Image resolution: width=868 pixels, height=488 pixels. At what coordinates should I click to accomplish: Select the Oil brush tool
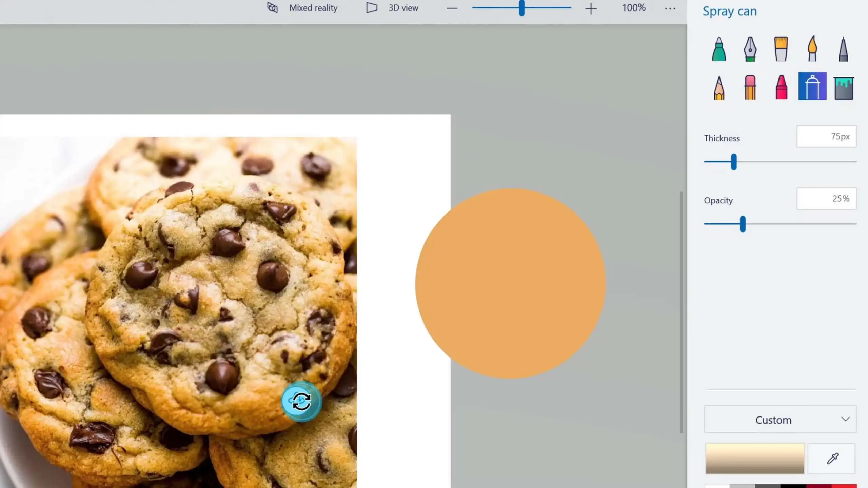pos(781,49)
